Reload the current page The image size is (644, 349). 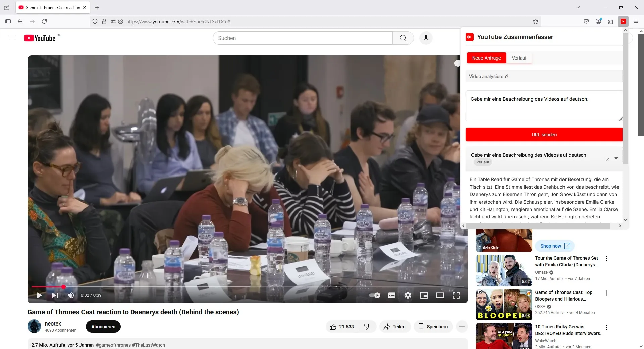point(44,21)
